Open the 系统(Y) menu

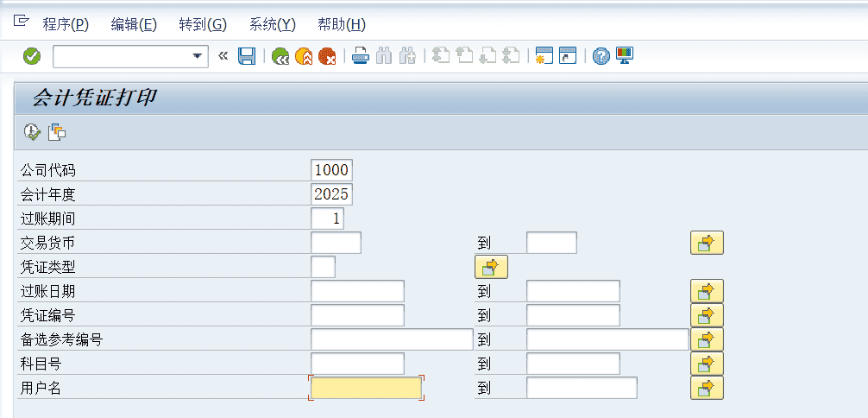click(272, 24)
